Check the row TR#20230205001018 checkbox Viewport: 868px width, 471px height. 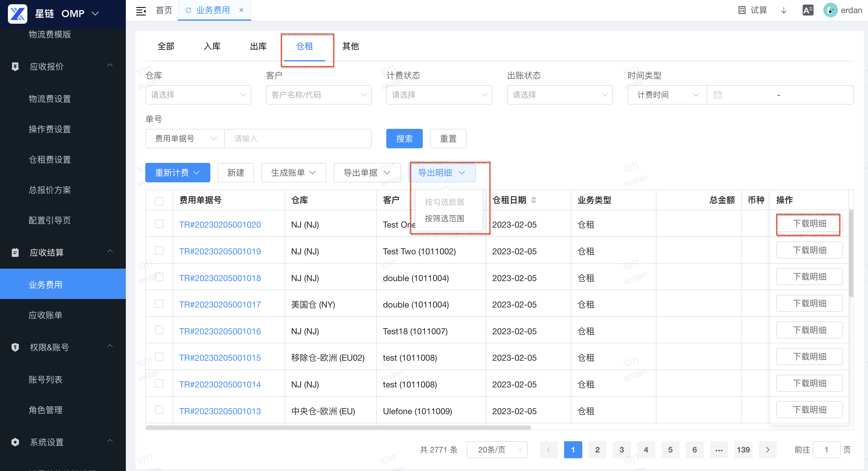pyautogui.click(x=159, y=277)
